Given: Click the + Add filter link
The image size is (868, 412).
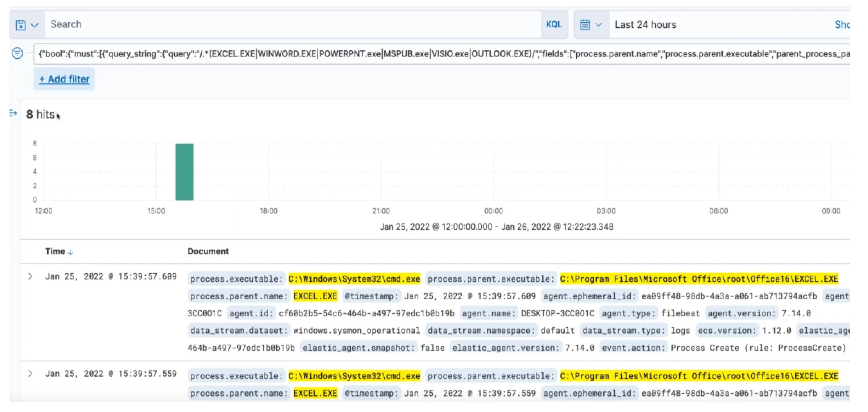Looking at the screenshot, I should point(64,79).
